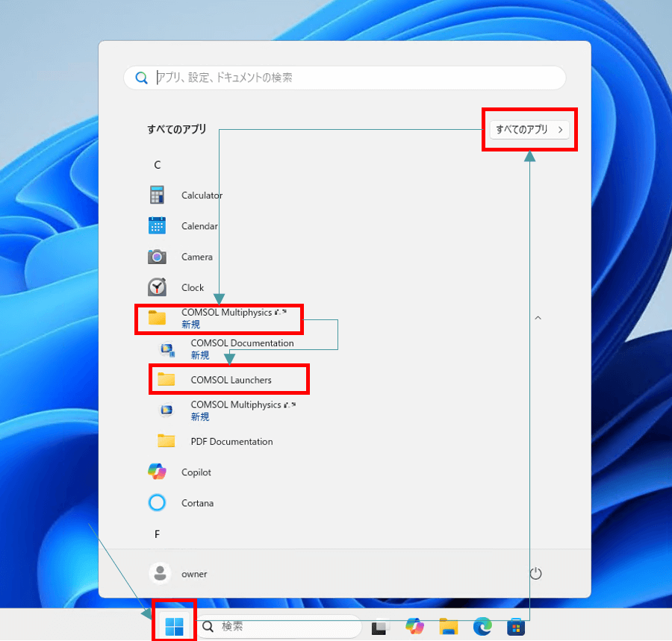Click the letter C section header

158,165
